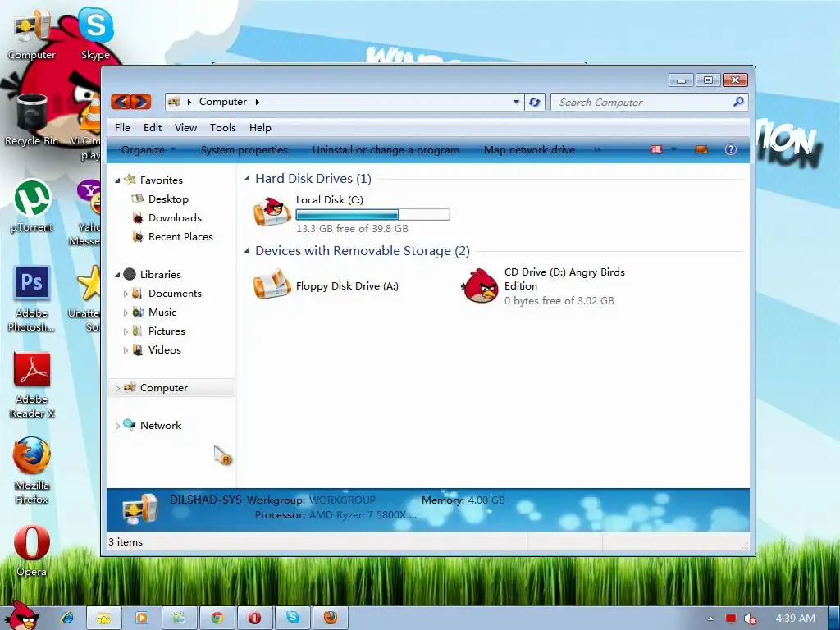Open the Help question mark button
Image resolution: width=840 pixels, height=630 pixels.
730,149
